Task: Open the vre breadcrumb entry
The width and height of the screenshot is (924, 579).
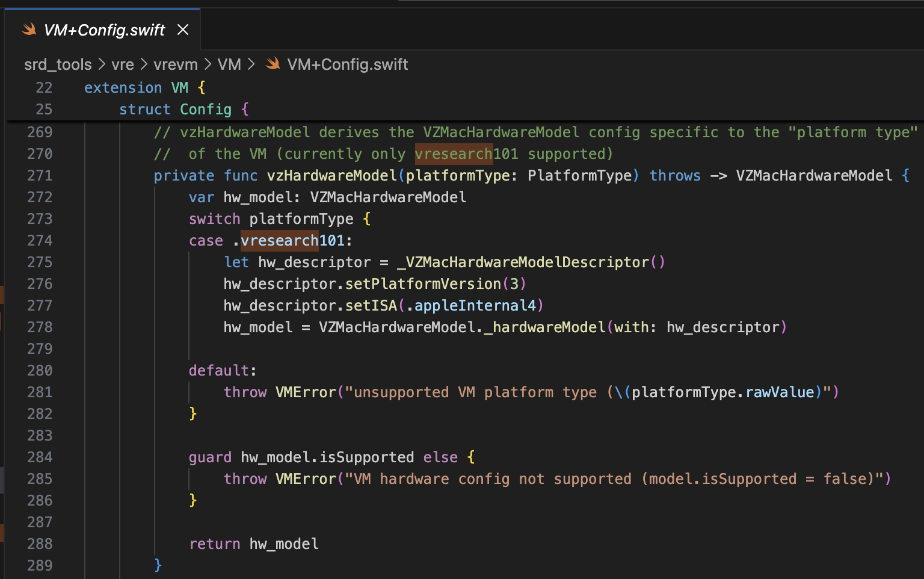Action: point(123,64)
